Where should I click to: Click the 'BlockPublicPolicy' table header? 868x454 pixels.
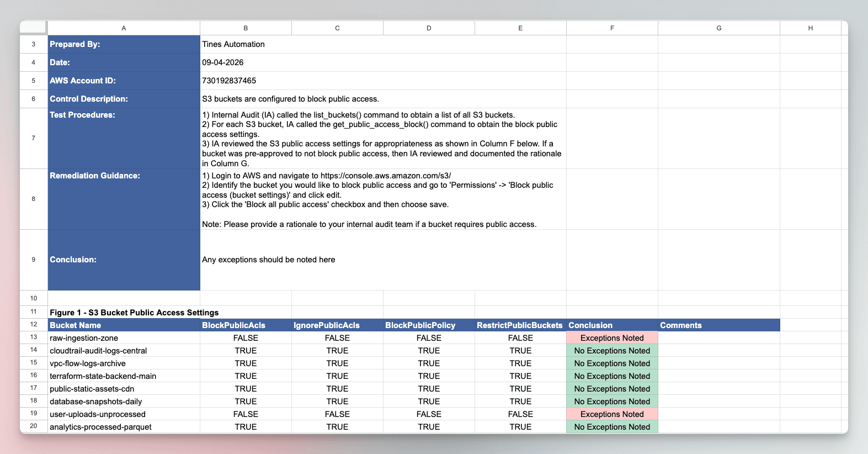(429, 325)
